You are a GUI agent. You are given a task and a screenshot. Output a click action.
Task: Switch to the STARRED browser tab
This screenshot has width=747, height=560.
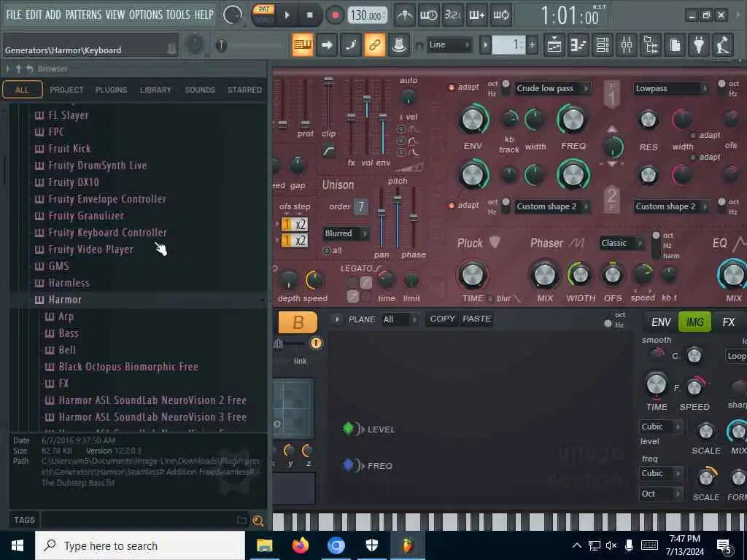[244, 90]
